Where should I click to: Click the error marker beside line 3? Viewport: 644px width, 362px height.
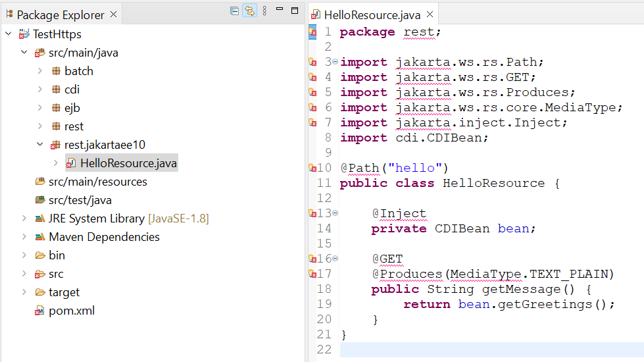(312, 63)
